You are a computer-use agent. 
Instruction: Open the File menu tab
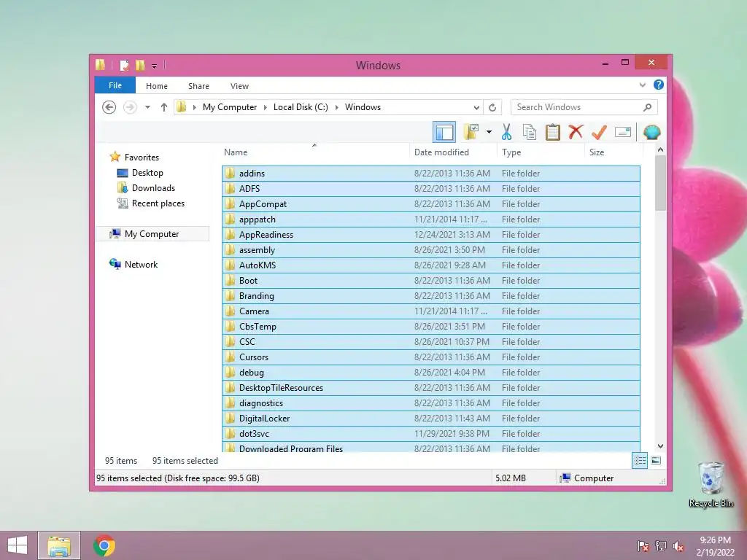[x=115, y=85]
